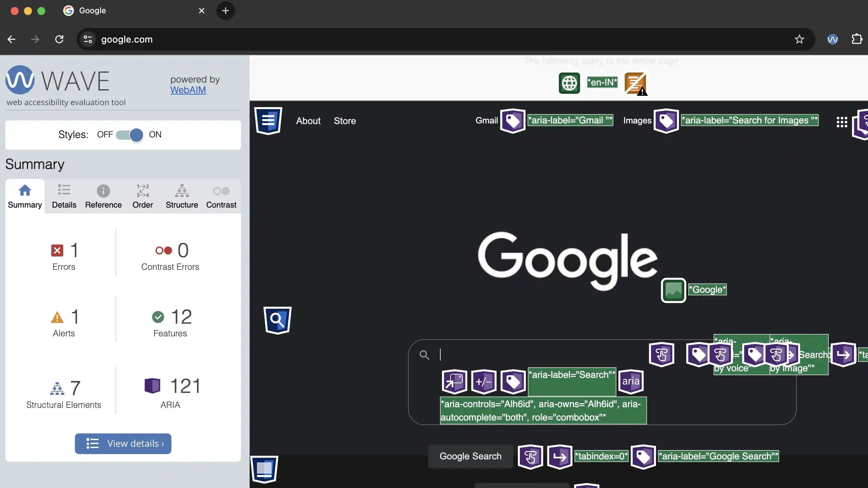
Task: Open the WAVE extension icon in browser toolbar
Action: point(832,39)
